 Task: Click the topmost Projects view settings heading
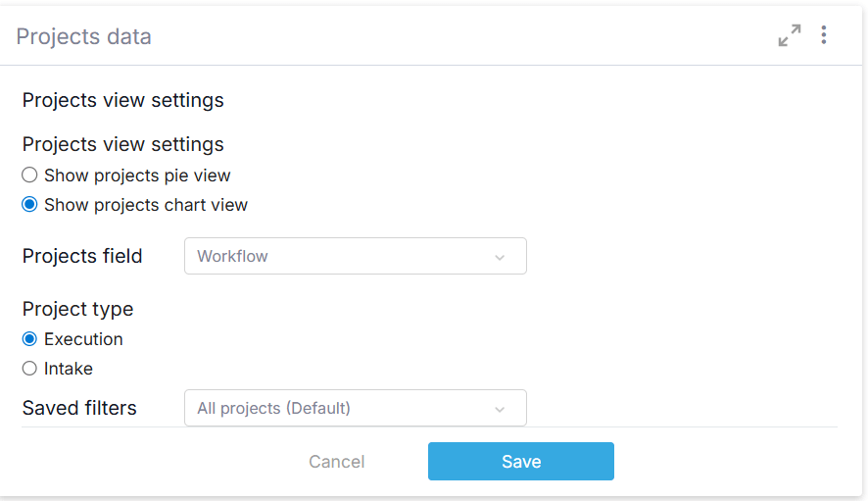pyautogui.click(x=122, y=100)
